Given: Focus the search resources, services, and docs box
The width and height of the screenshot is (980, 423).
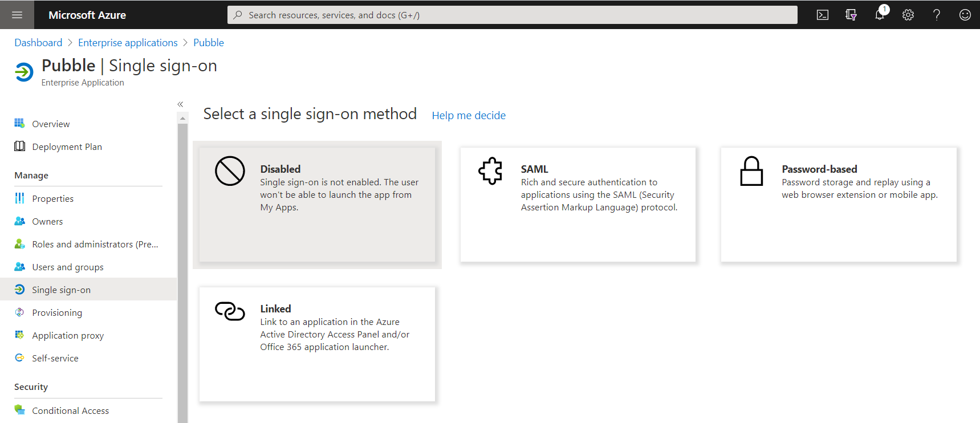Looking at the screenshot, I should [513, 15].
